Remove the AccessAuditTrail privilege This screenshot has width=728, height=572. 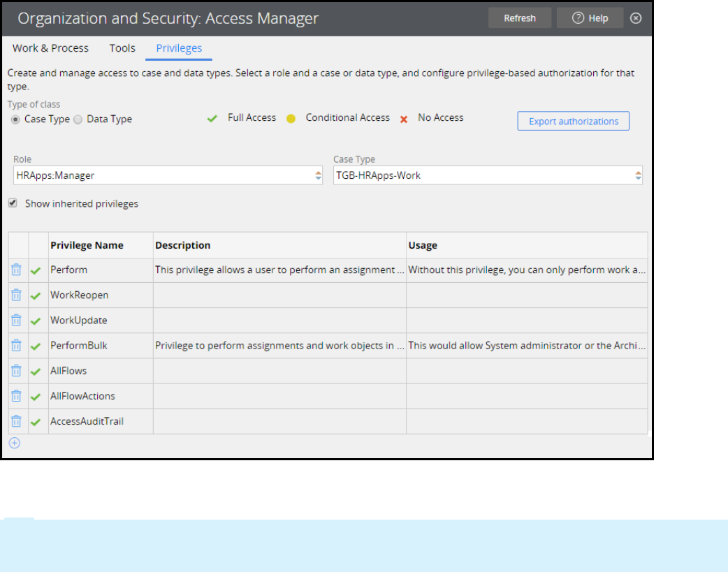(17, 421)
